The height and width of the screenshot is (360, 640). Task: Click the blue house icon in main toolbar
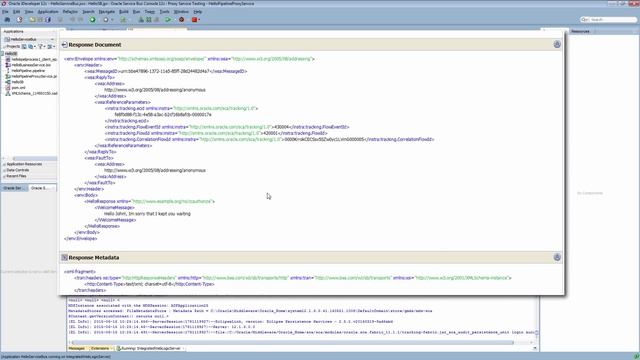coord(7,20)
